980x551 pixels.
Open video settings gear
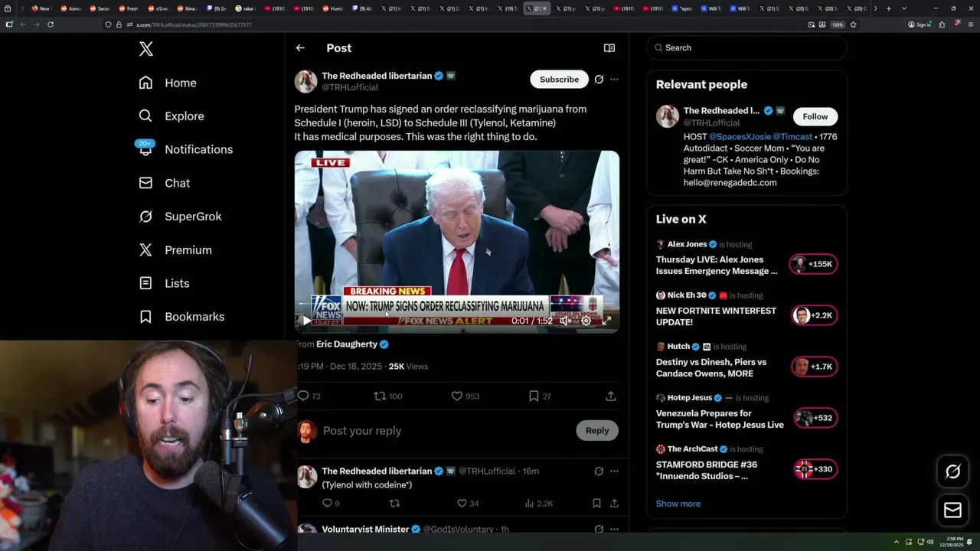[x=586, y=321]
